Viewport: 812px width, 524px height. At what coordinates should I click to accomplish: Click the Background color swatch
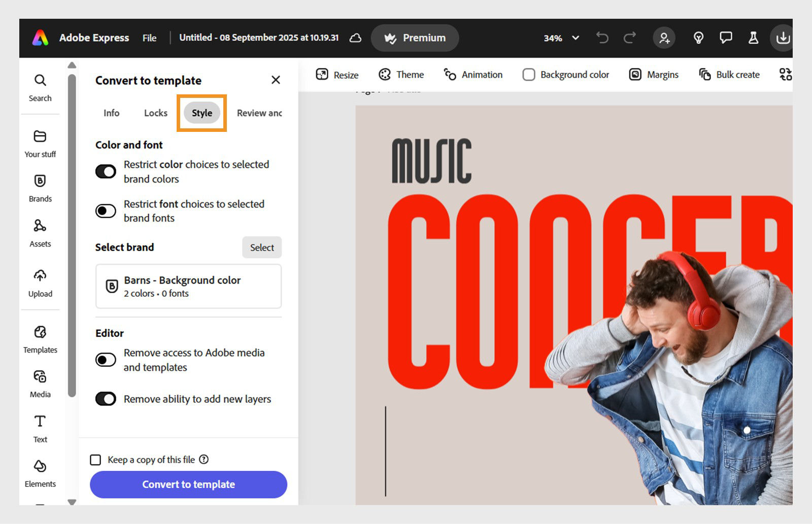tap(529, 75)
